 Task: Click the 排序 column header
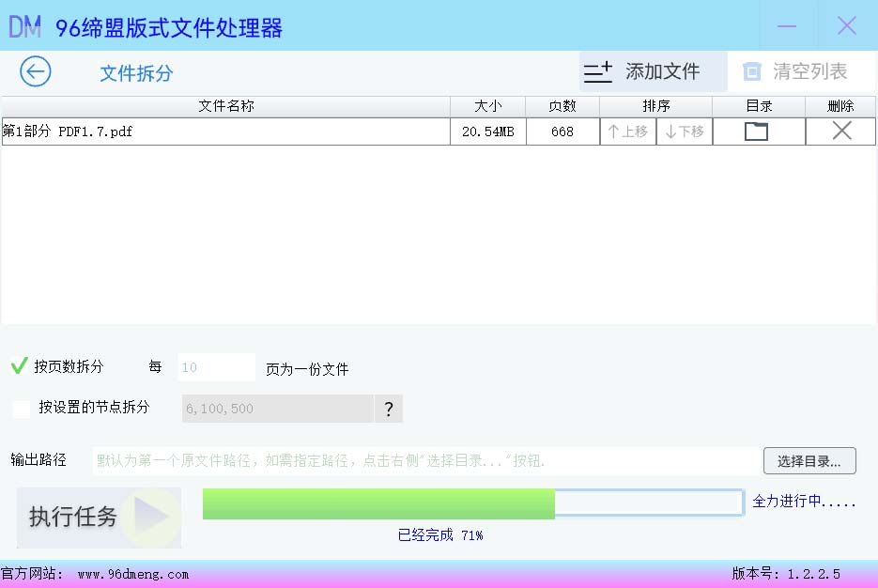click(656, 106)
